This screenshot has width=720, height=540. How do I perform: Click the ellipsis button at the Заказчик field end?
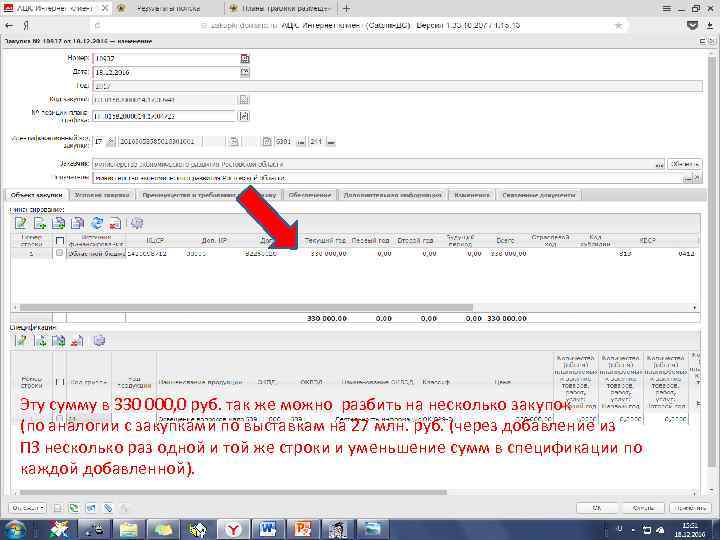point(659,164)
